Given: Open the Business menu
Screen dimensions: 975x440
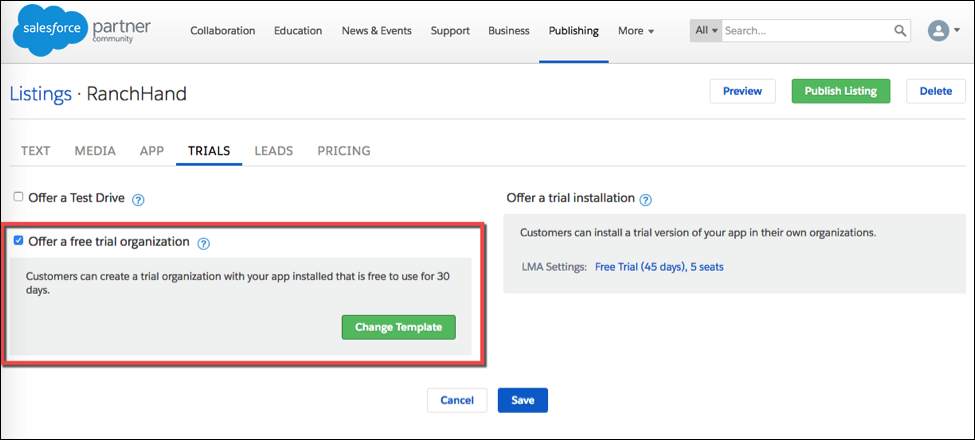Looking at the screenshot, I should (x=509, y=30).
